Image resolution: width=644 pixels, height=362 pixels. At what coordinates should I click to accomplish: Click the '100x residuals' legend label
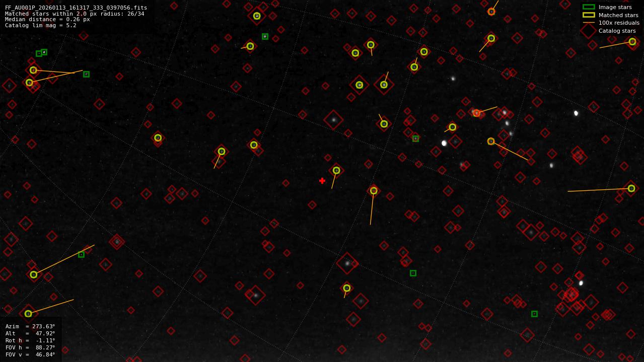[619, 23]
